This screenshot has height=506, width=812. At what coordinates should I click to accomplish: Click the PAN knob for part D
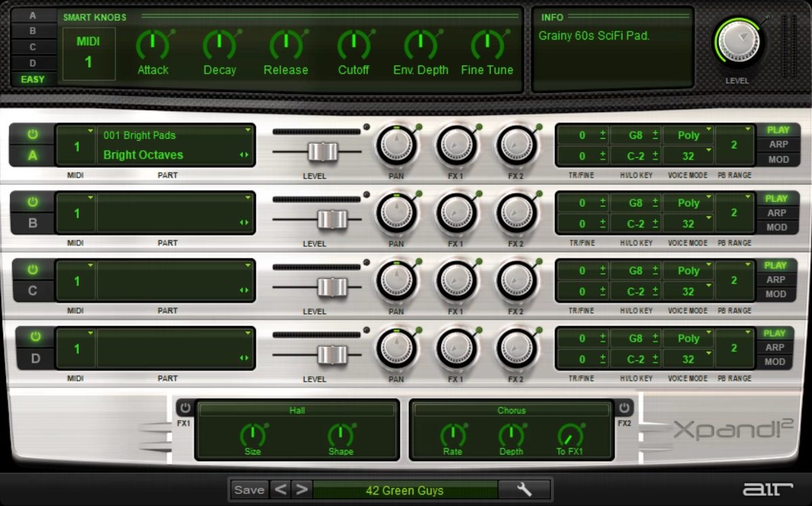[397, 349]
